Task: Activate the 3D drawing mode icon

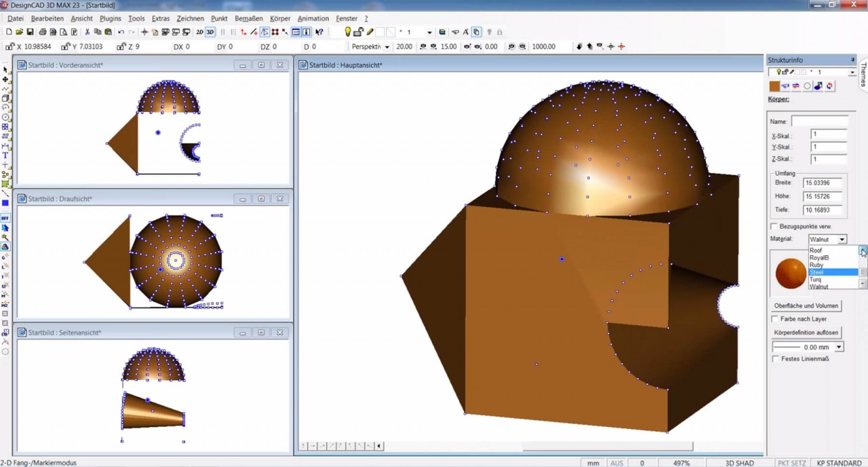Action: coord(210,32)
